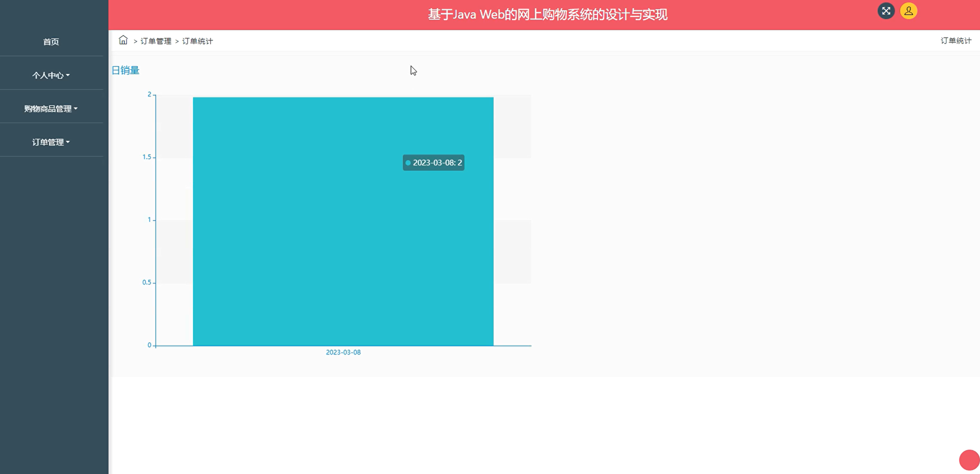980x474 pixels.
Task: Click 订单统计 in the breadcrumb
Action: click(198, 41)
